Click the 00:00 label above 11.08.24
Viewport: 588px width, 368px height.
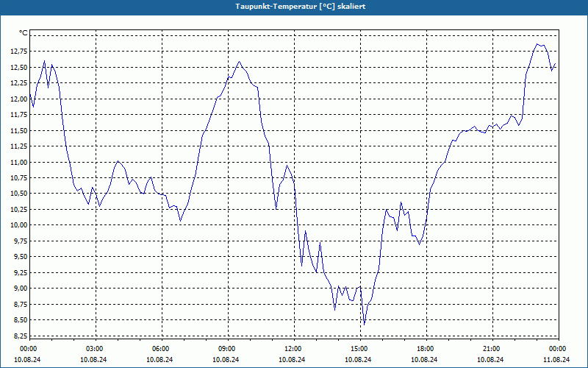558,349
